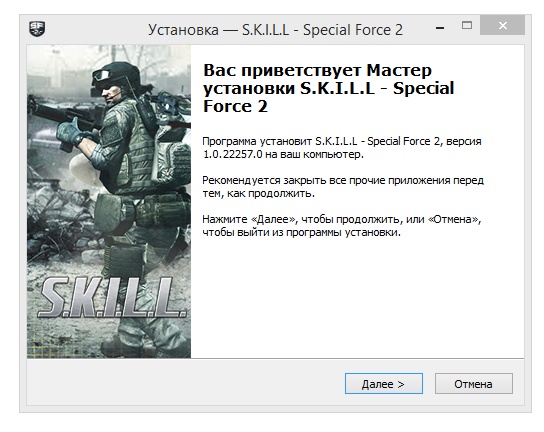Click the soldier's helmet goggles in artwork

tap(103, 75)
